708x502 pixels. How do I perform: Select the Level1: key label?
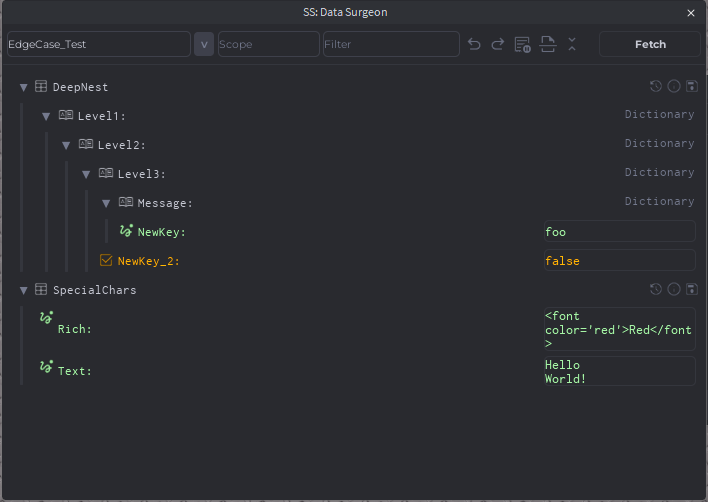pos(102,116)
